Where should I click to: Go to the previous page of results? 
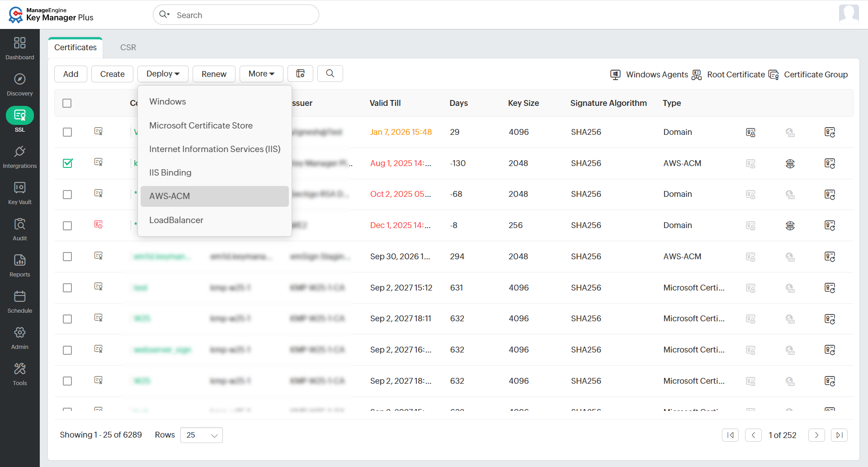(x=753, y=435)
